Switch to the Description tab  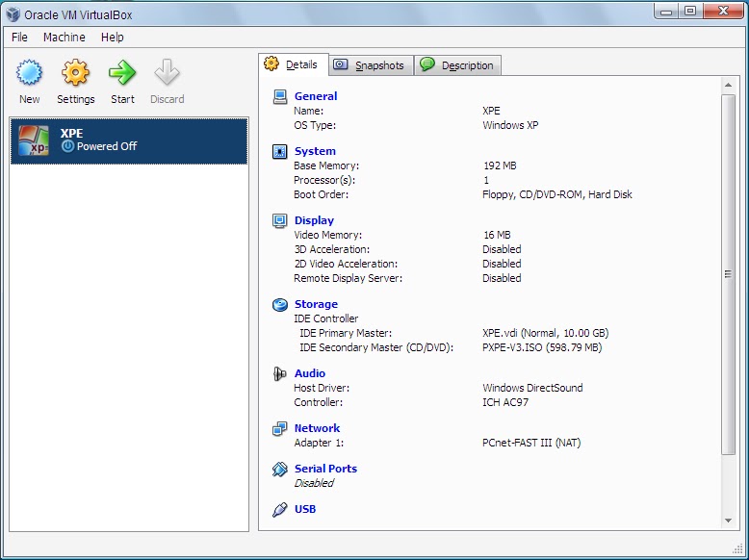tap(457, 65)
